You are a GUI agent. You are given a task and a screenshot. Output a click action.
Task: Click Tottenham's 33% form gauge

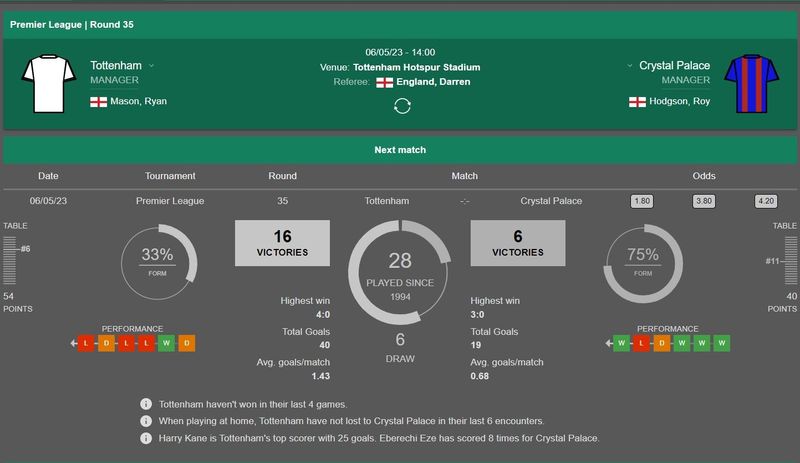[x=159, y=262]
